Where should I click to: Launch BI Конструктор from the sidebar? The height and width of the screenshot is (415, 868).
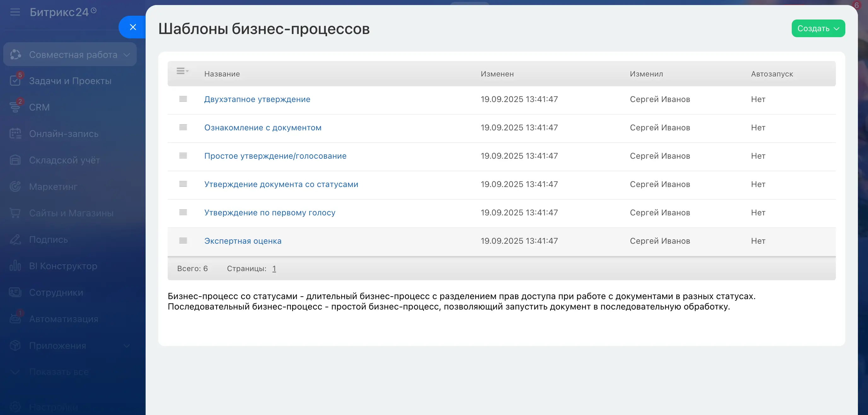coord(62,266)
